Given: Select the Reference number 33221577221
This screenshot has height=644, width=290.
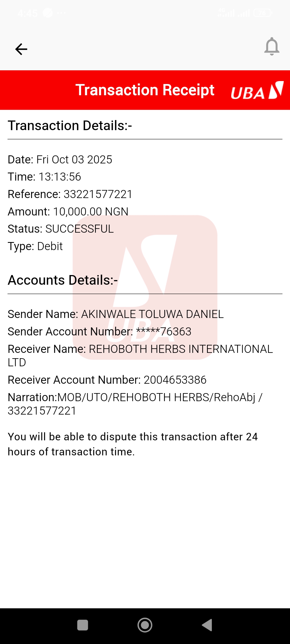Looking at the screenshot, I should (x=98, y=194).
